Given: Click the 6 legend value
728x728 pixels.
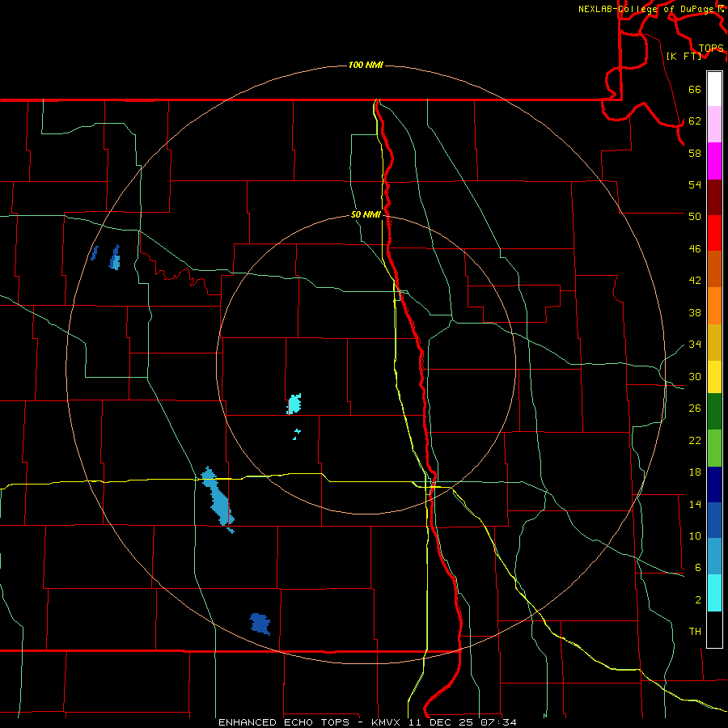Looking at the screenshot, I should [x=697, y=567].
